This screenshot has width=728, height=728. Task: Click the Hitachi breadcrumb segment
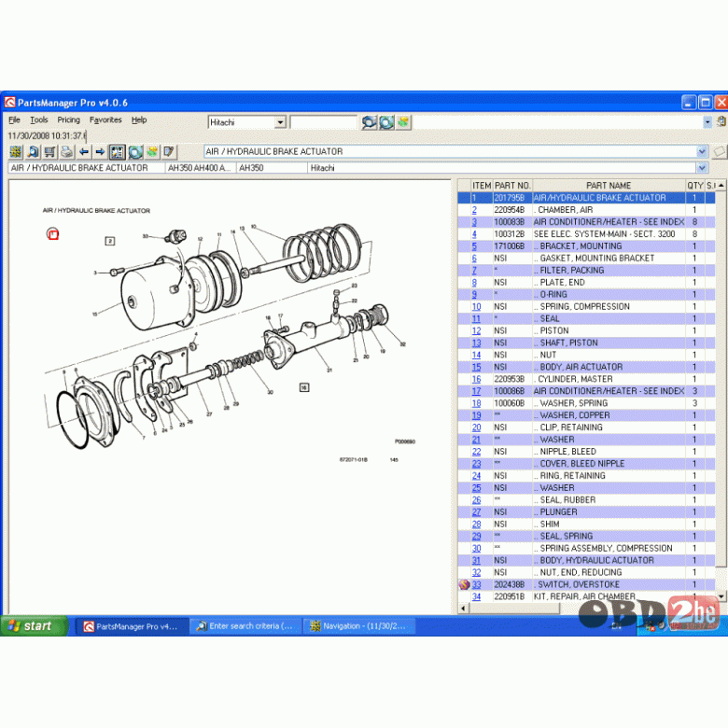click(x=501, y=168)
